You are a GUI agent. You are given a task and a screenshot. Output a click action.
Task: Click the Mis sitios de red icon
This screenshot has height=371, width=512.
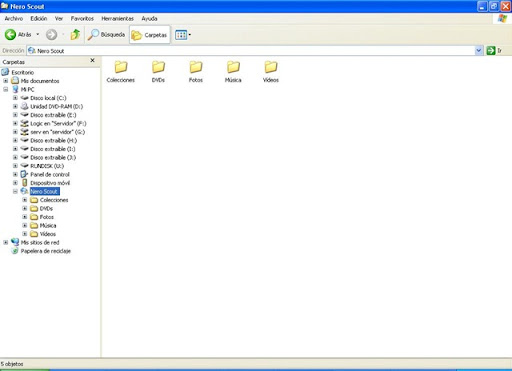(15, 242)
